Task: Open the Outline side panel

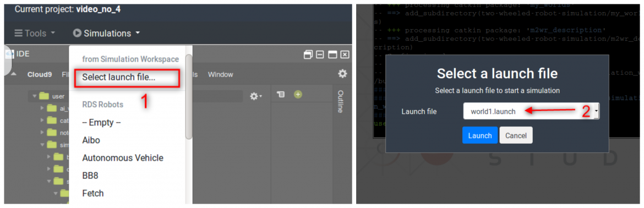Action: [340, 101]
